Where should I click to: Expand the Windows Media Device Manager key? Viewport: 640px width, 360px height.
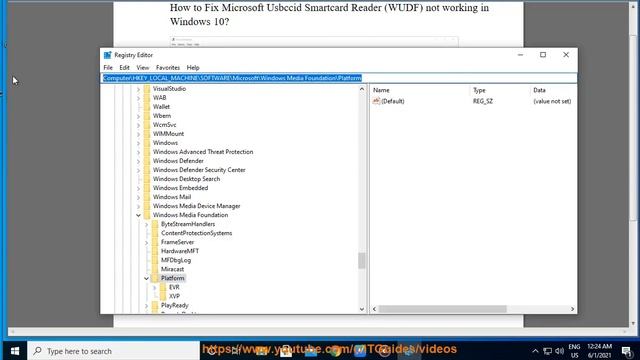pyautogui.click(x=138, y=206)
